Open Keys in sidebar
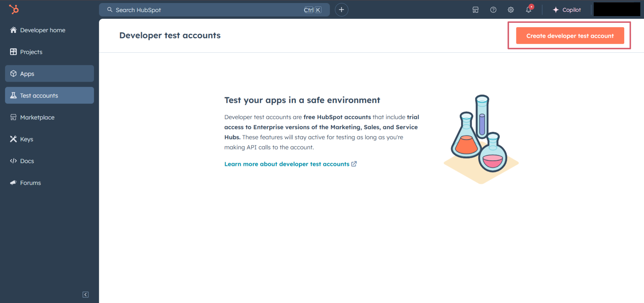 pyautogui.click(x=49, y=139)
